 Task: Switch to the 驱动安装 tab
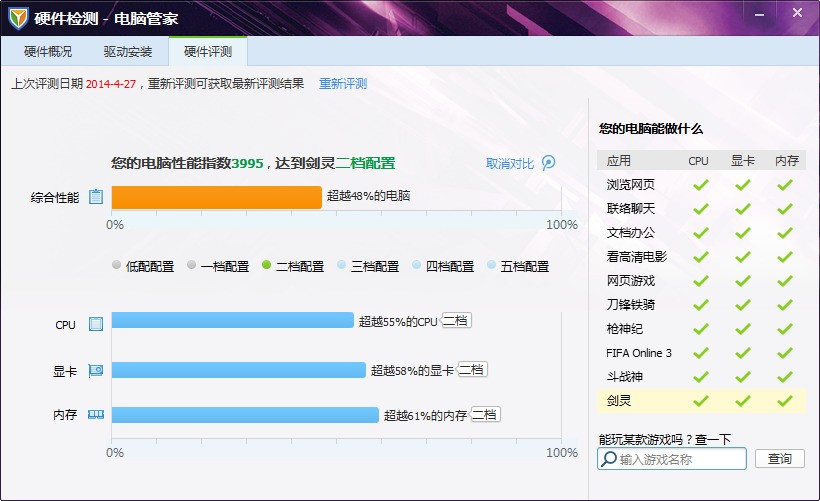(x=128, y=51)
